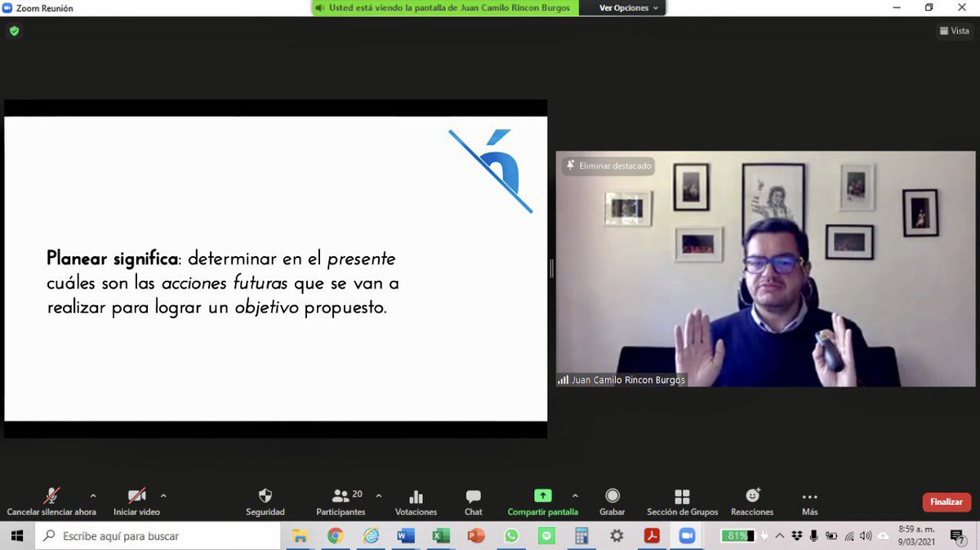Expand the audio options chevron
Image resolution: width=980 pixels, height=550 pixels.
(x=93, y=495)
